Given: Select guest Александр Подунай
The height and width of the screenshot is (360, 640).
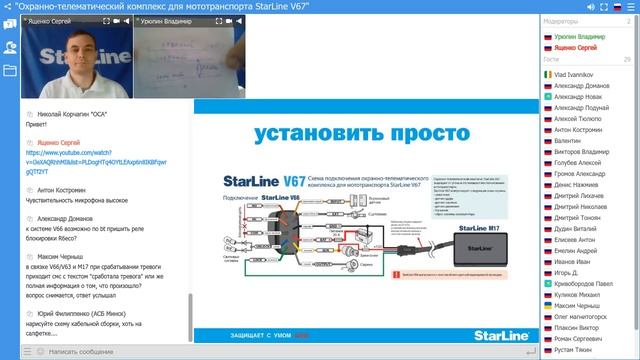Looking at the screenshot, I should [x=581, y=108].
